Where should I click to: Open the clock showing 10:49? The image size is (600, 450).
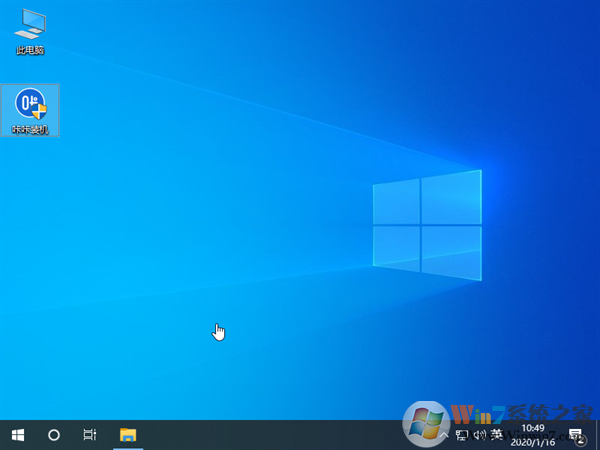[533, 428]
